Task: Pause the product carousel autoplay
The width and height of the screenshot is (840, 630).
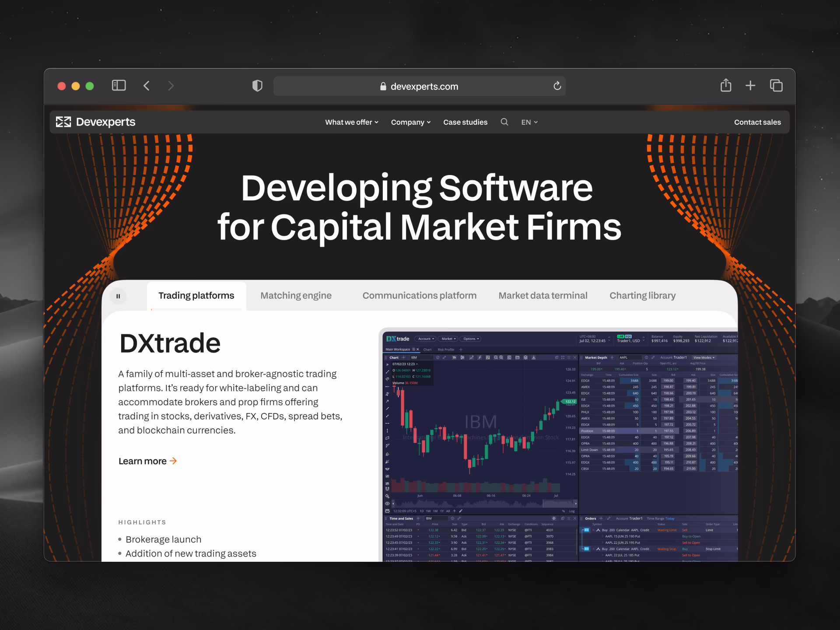Action: [x=118, y=296]
